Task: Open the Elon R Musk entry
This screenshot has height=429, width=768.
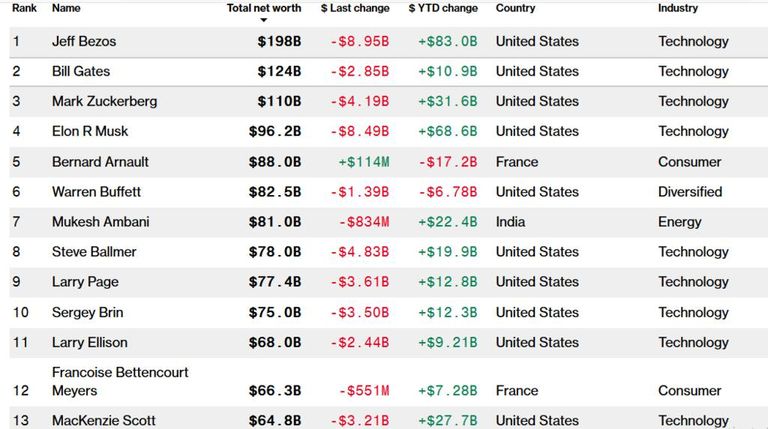Action: pos(90,132)
